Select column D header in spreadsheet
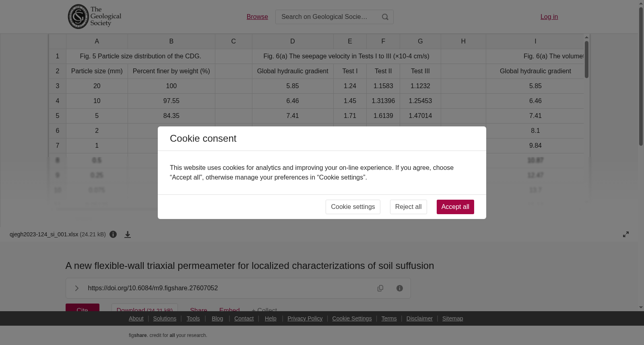 point(293,41)
